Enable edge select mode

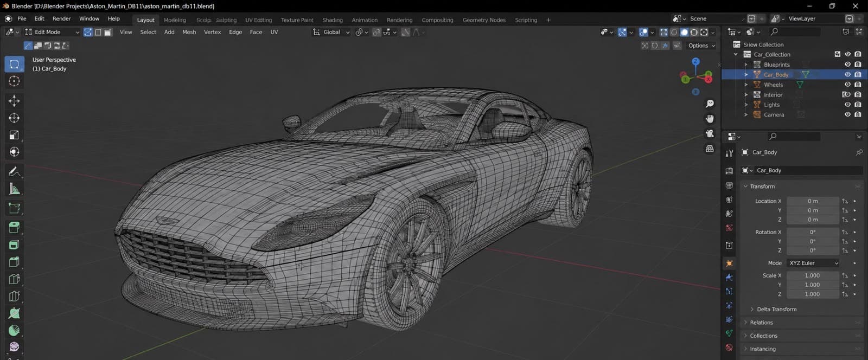[x=98, y=33]
